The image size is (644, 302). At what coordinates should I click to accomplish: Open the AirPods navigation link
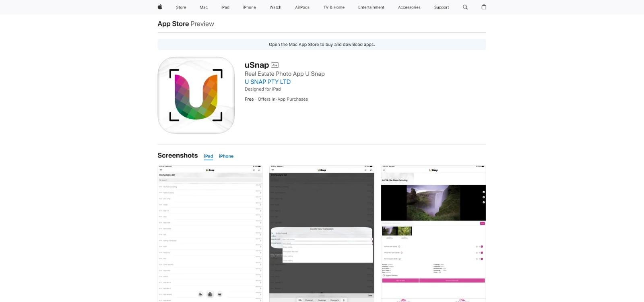pyautogui.click(x=302, y=7)
